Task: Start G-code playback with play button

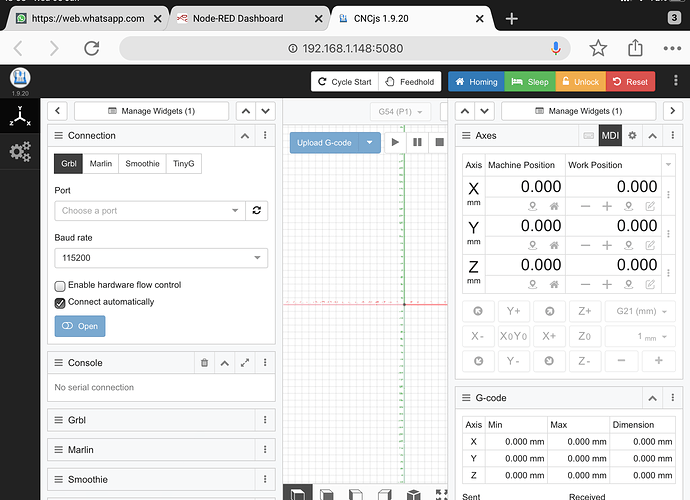Action: 395,142
